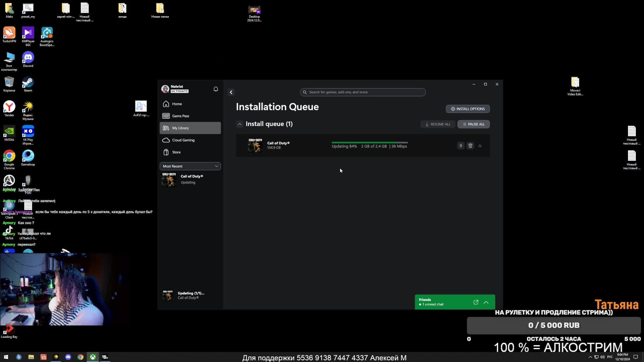Open the Cloud Gaming page
644x362 pixels.
(x=183, y=140)
